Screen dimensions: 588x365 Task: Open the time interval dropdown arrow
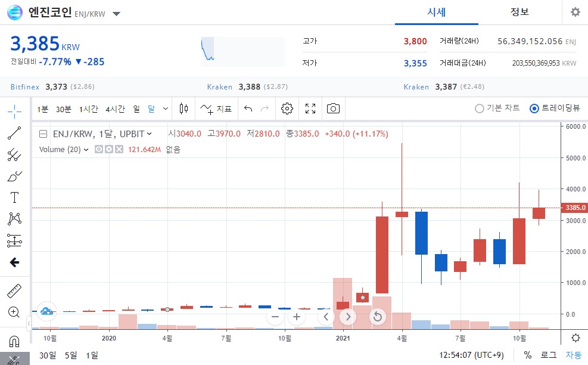[x=166, y=109]
